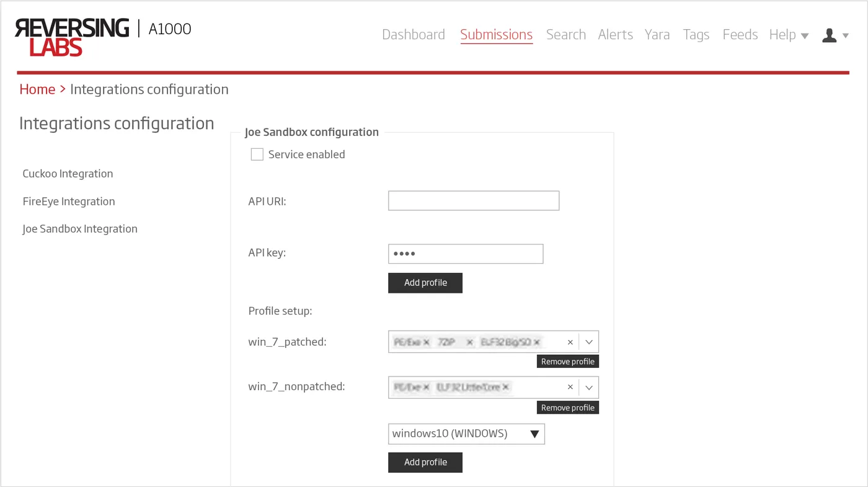Viewport: 868px width, 487px height.
Task: Remove PE/Exe tag from win_7_patched
Action: [x=427, y=342]
